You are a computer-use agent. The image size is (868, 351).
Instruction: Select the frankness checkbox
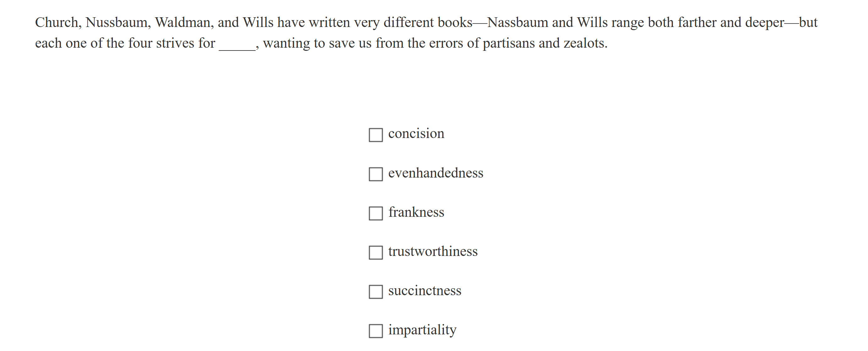click(375, 213)
